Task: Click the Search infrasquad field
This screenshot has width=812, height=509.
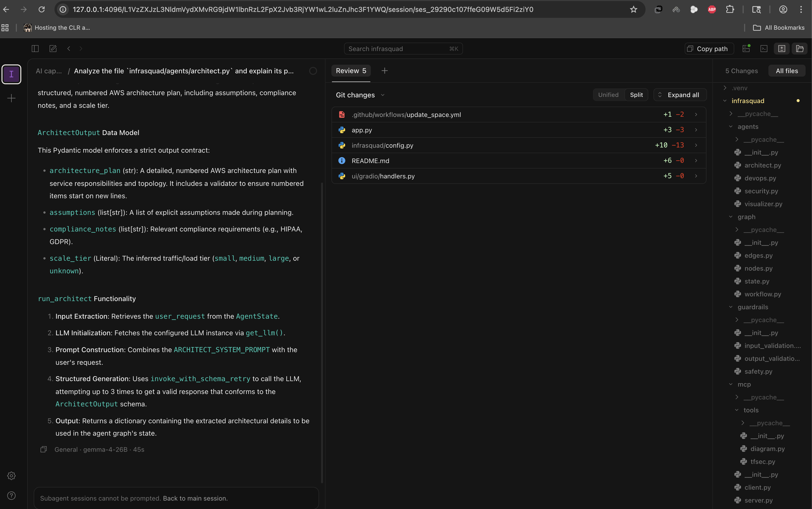Action: [x=403, y=49]
